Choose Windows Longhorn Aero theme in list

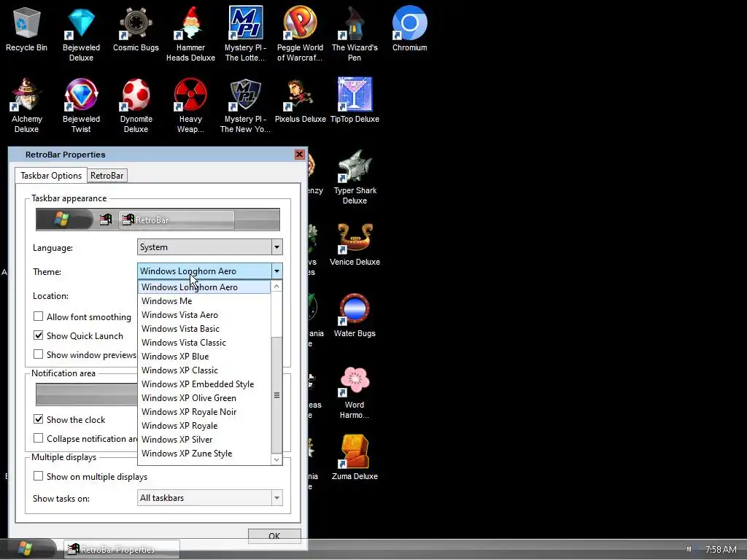coord(204,287)
